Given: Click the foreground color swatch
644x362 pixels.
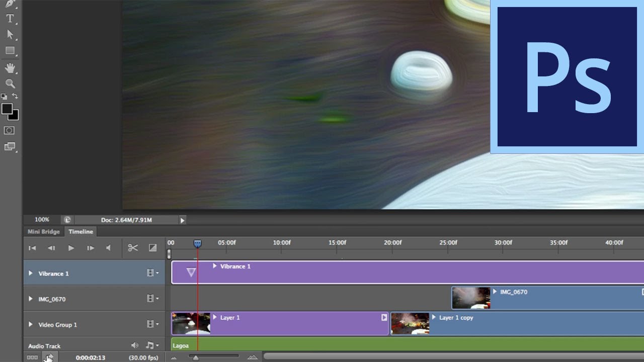Looking at the screenshot, I should pyautogui.click(x=7, y=109).
